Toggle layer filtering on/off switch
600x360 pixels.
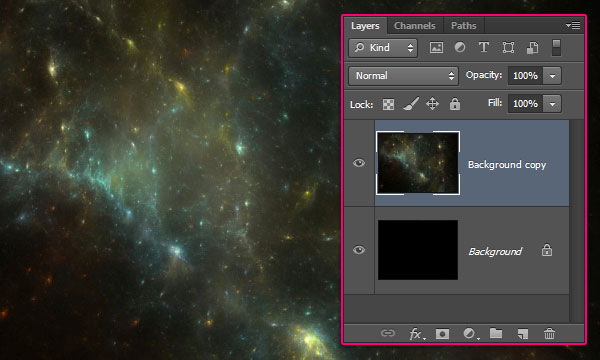coord(556,47)
